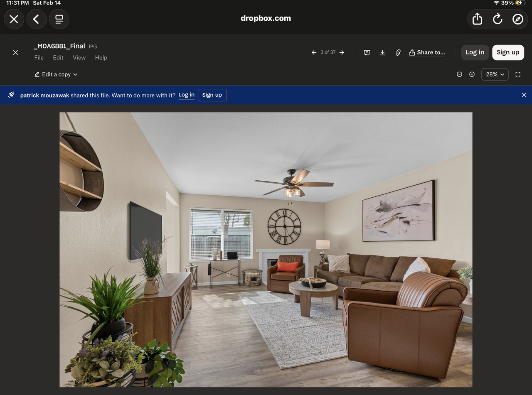Dismiss the blue shared-file banner

(524, 95)
